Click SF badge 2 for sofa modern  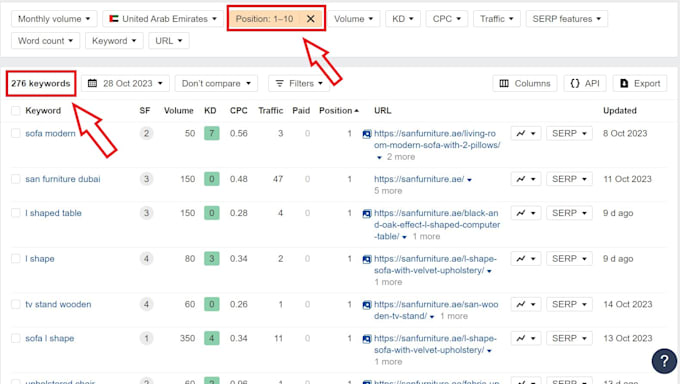(x=146, y=133)
